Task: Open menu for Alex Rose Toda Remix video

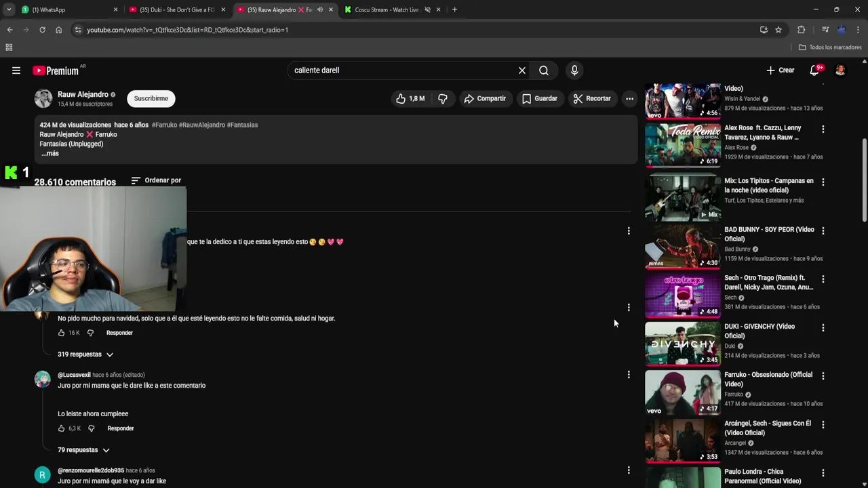Action: 823,129
